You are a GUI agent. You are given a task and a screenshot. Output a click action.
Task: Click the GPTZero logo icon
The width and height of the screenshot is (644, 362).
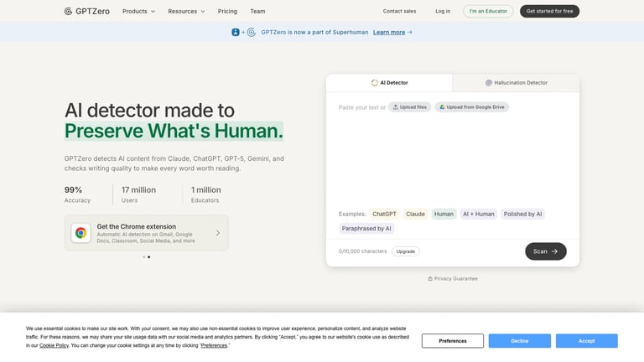pyautogui.click(x=68, y=11)
